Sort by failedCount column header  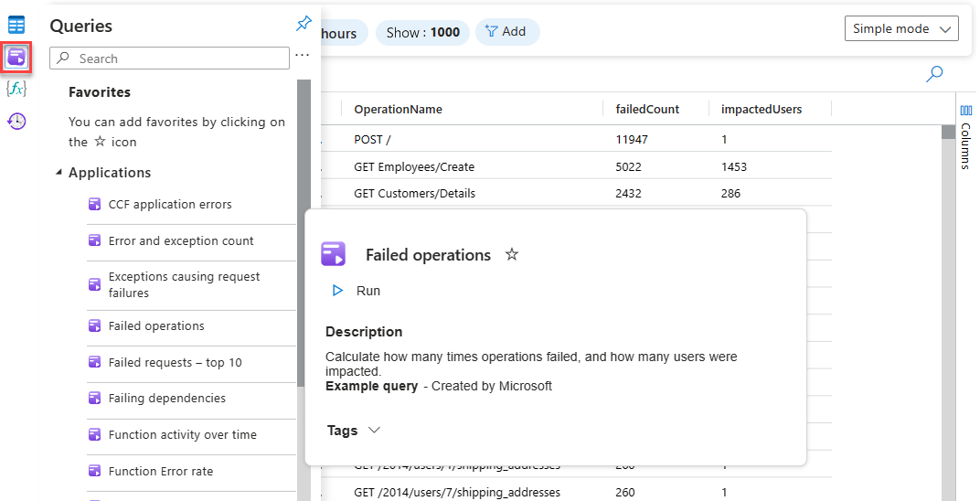pos(647,110)
